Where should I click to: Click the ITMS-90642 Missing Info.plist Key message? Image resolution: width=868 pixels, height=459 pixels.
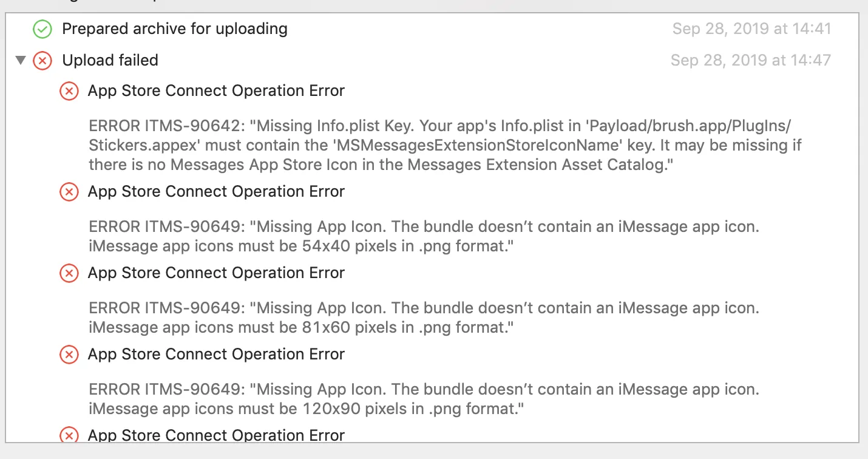(445, 146)
